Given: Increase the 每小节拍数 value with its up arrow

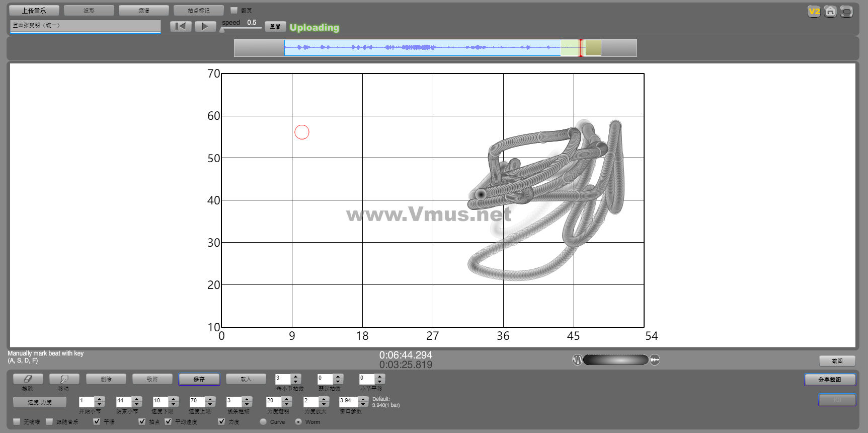Looking at the screenshot, I should [x=296, y=376].
